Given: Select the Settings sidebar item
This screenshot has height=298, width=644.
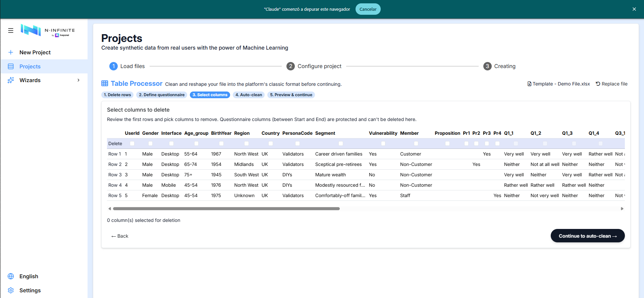Looking at the screenshot, I should pyautogui.click(x=44, y=290).
